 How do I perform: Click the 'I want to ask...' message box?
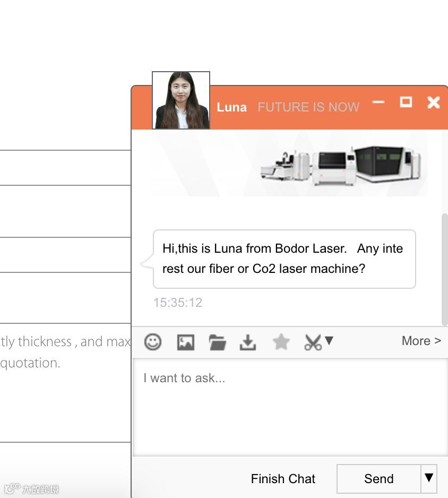tap(290, 407)
